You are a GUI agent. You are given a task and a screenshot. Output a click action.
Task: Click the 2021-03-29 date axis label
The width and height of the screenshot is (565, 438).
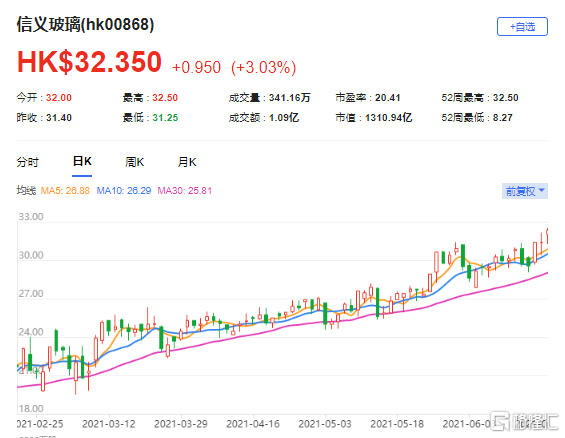[181, 424]
